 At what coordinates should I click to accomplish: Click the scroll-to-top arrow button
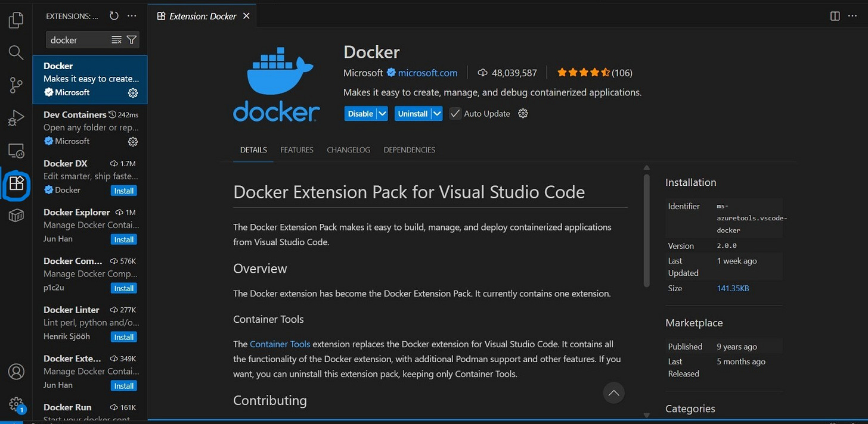pos(613,393)
